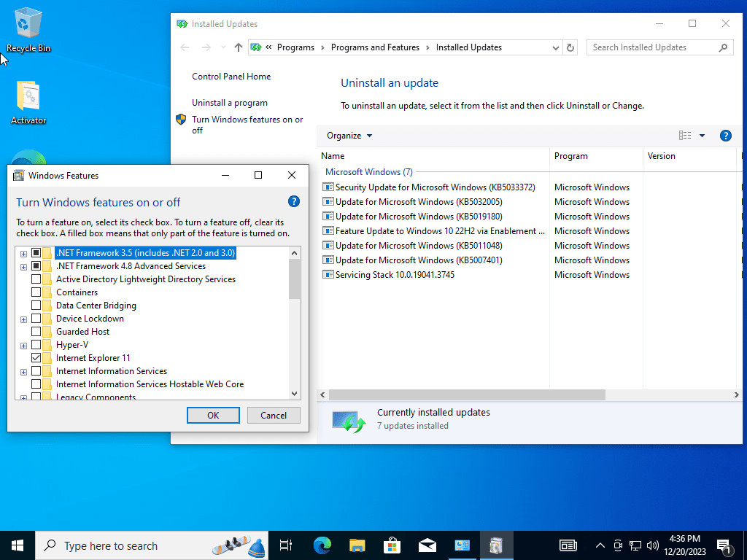Click shield icon beside Turn Windows features
This screenshot has height=560, width=747.
181,120
